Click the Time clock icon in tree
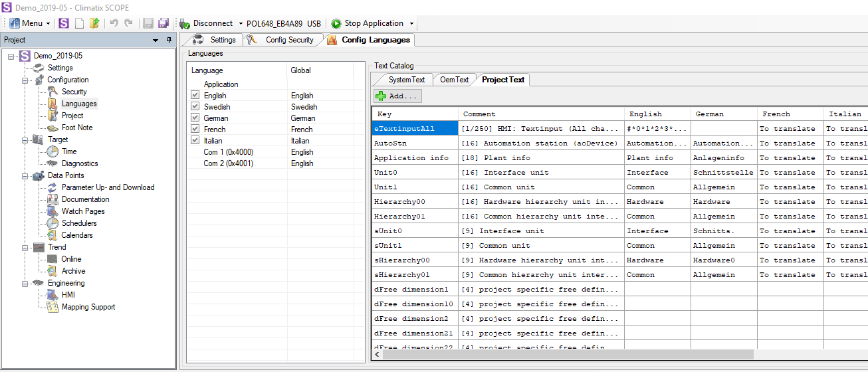868x372 pixels. pyautogui.click(x=53, y=151)
